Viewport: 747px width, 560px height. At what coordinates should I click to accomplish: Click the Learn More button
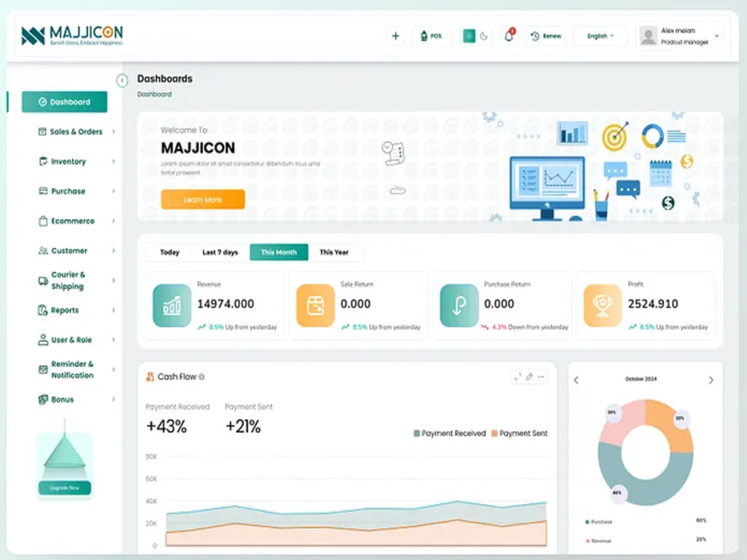202,199
